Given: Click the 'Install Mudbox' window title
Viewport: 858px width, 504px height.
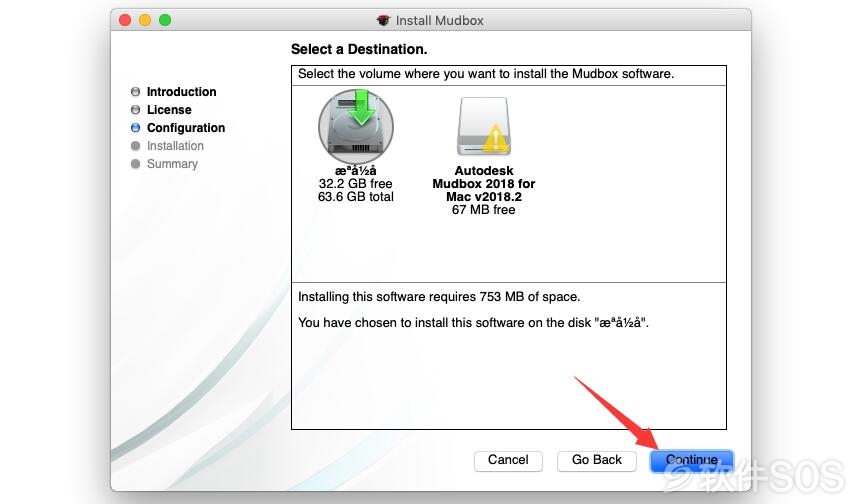Looking at the screenshot, I should (439, 21).
